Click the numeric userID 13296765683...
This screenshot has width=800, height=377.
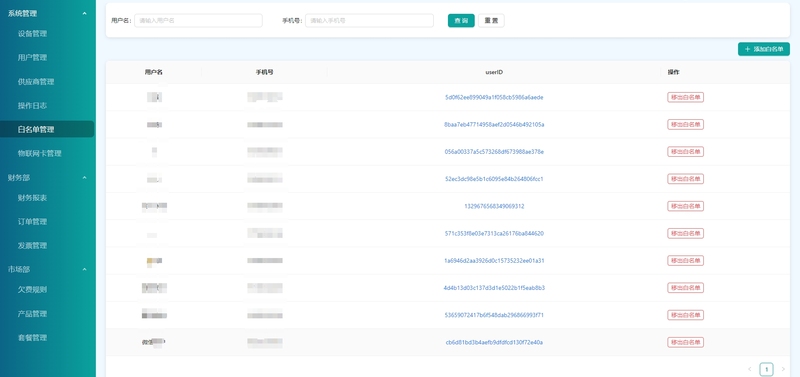point(494,206)
